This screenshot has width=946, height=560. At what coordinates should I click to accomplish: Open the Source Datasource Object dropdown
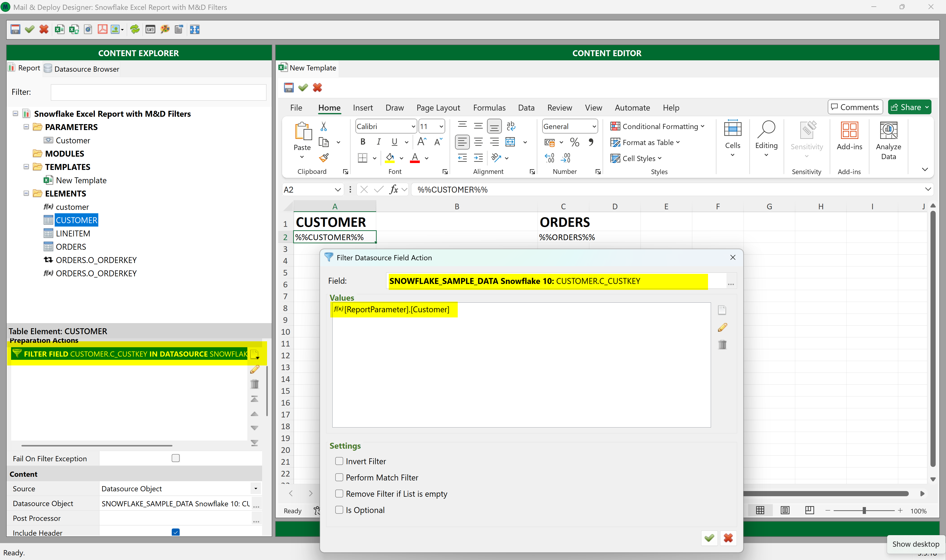255,488
